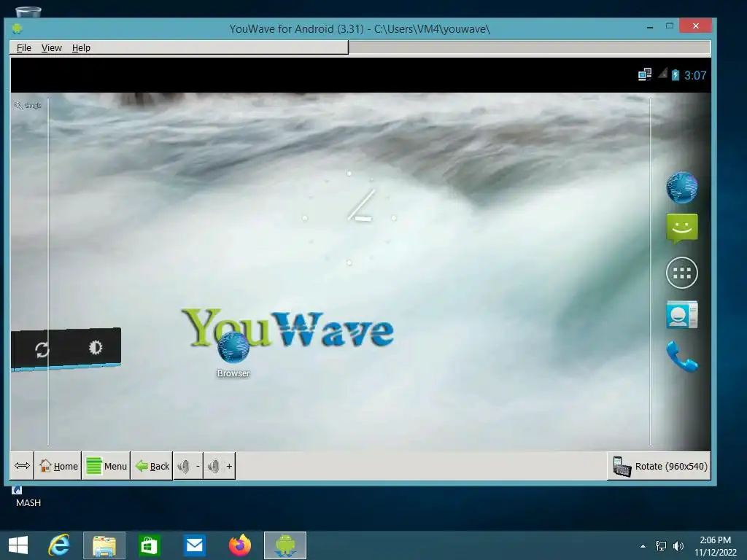This screenshot has height=560, width=747.
Task: Open the File menu
Action: pyautogui.click(x=24, y=47)
